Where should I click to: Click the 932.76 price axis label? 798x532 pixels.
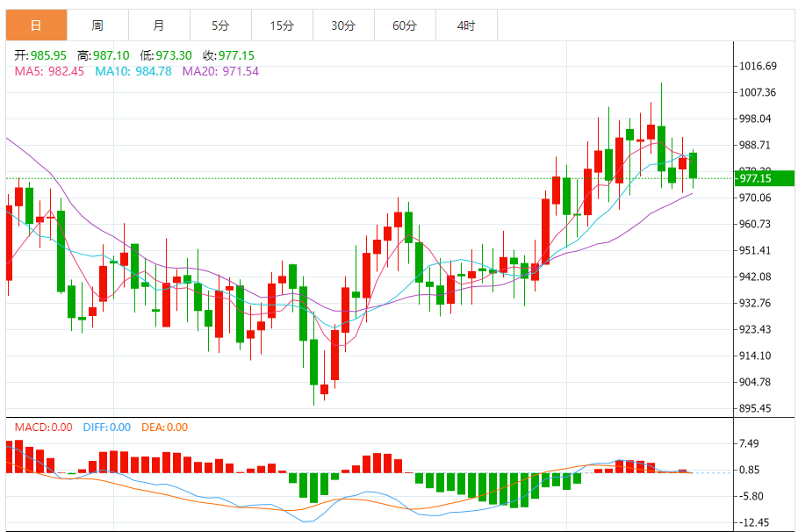click(x=755, y=303)
